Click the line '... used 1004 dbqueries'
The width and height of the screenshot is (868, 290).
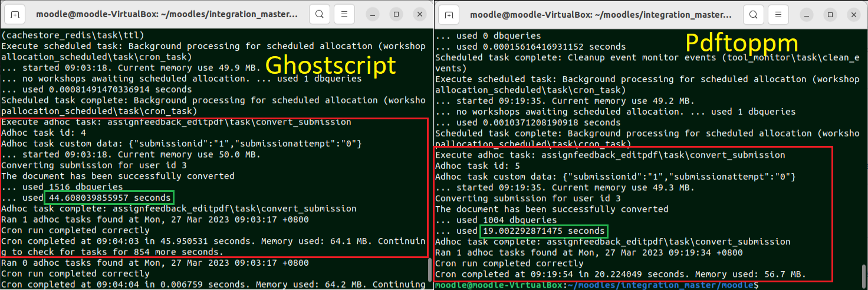click(x=496, y=220)
